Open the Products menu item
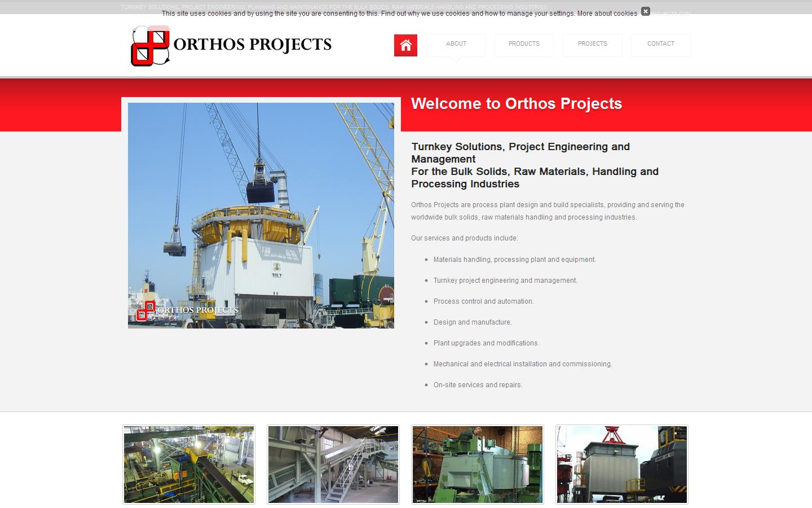This screenshot has width=812, height=508. pos(524,44)
